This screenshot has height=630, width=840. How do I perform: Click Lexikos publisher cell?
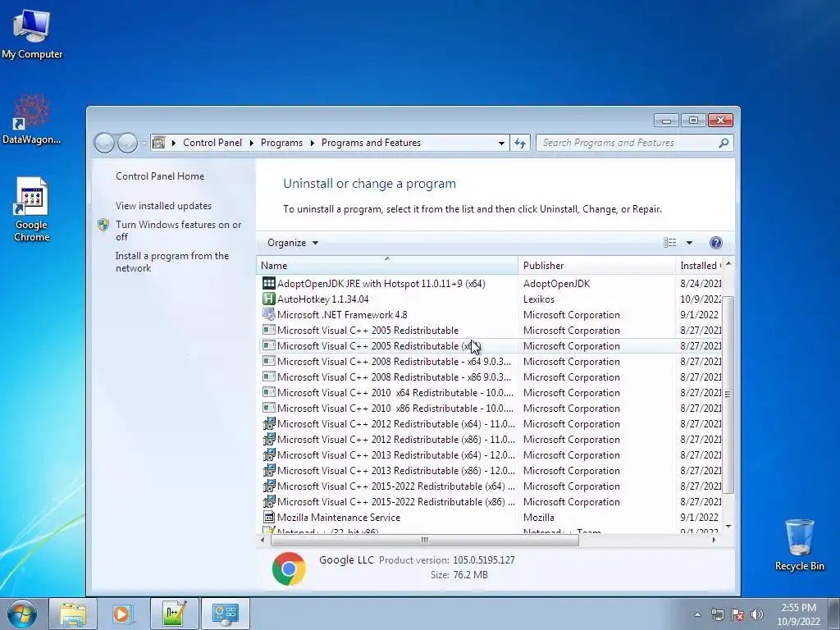tap(538, 299)
